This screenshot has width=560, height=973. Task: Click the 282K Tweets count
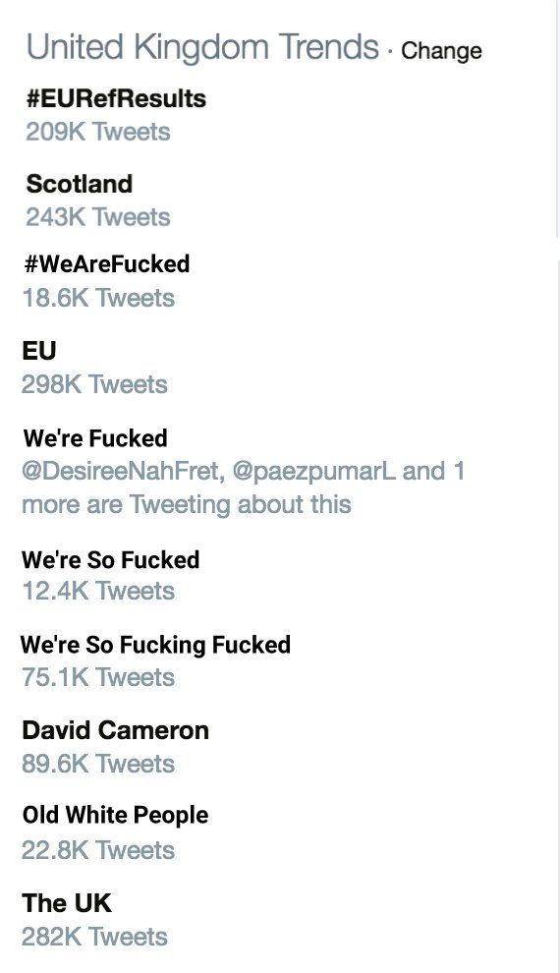click(94, 937)
